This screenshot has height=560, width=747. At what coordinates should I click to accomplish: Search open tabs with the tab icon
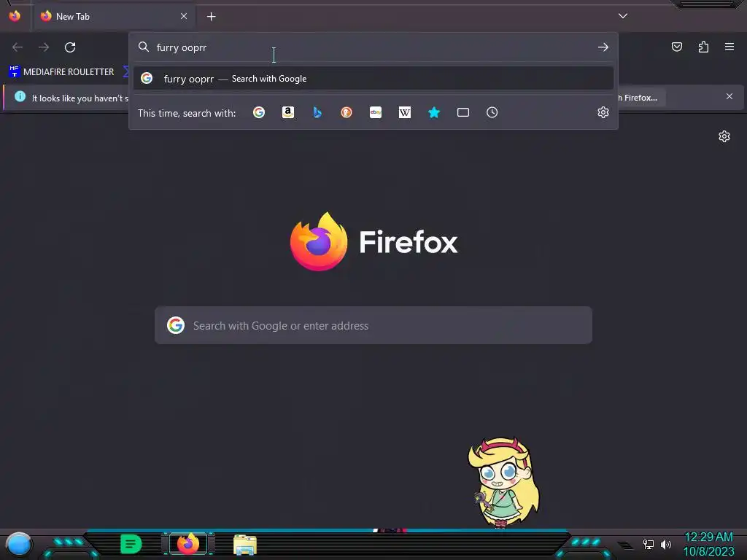click(463, 112)
